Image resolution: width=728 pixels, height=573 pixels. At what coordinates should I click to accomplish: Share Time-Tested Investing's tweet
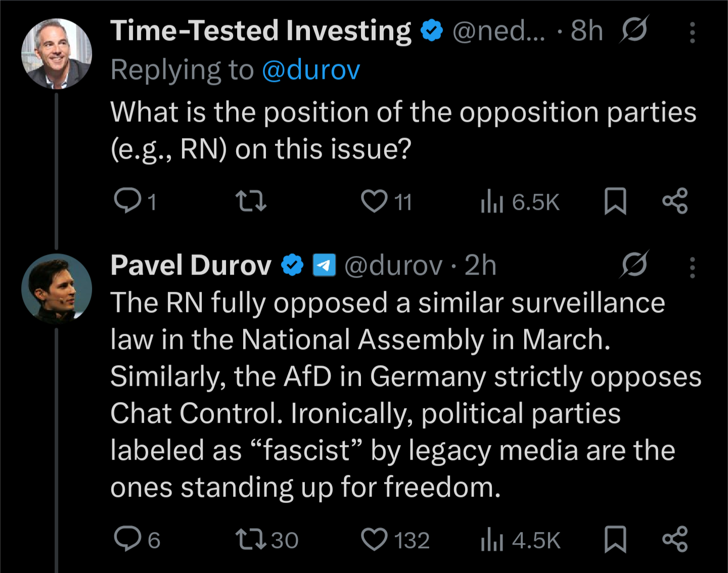coord(675,201)
